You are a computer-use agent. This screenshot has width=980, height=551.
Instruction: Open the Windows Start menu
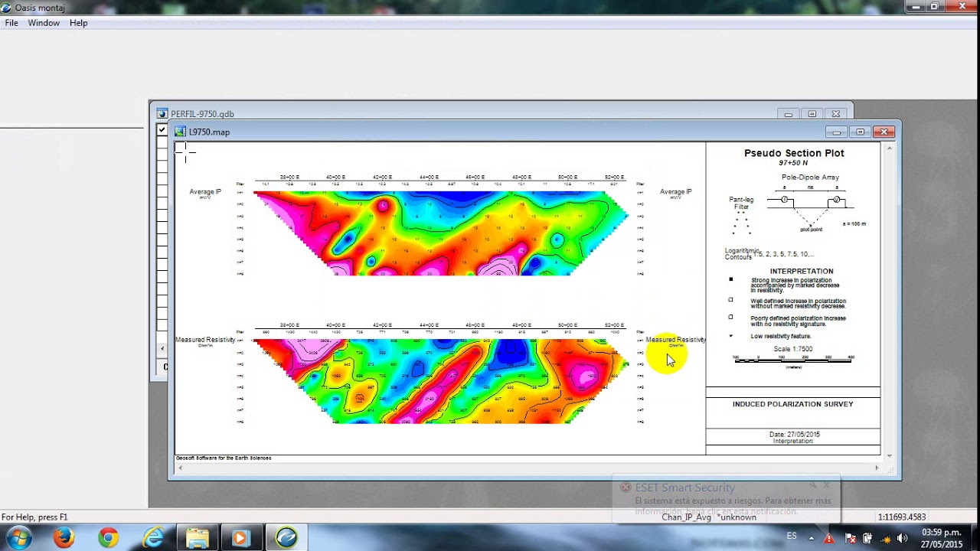(19, 538)
